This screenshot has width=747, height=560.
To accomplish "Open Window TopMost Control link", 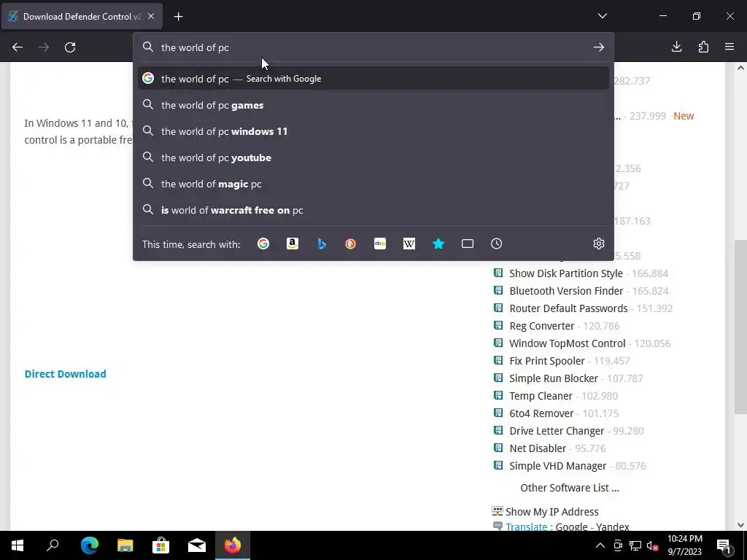I will 567,343.
